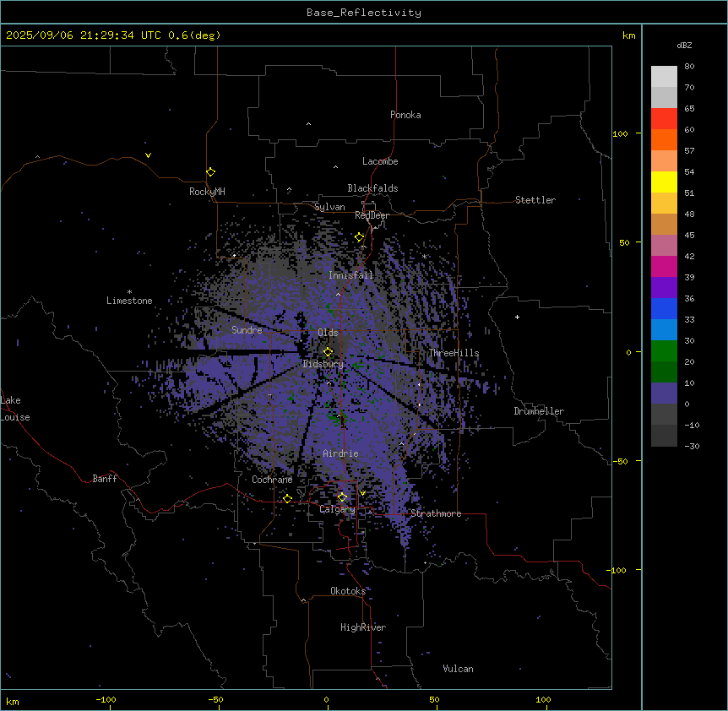The image size is (728, 711).
Task: Click the RockyMH label
Action: pos(207,192)
